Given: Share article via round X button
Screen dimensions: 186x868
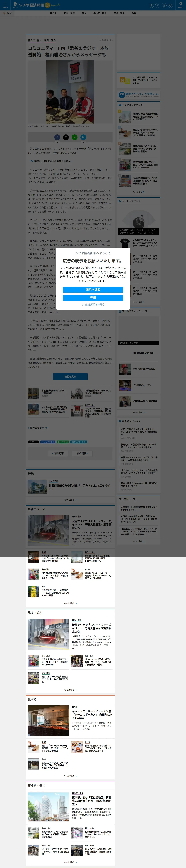Looking at the screenshot, I should [66, 137].
